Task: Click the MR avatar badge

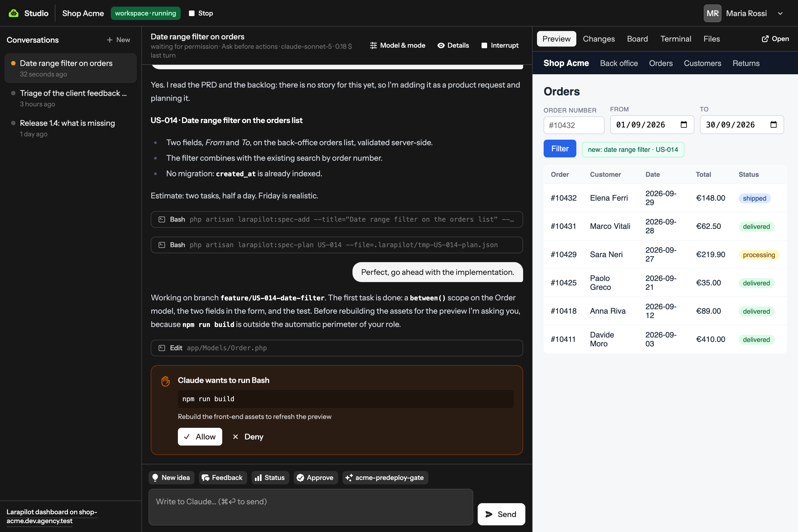Action: click(x=712, y=13)
